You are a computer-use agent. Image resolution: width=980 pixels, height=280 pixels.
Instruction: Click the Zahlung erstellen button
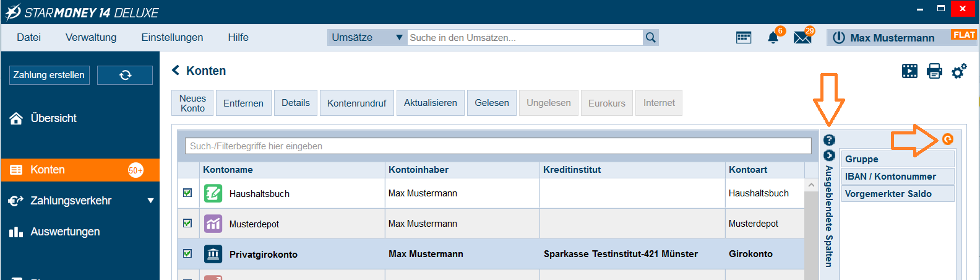49,75
